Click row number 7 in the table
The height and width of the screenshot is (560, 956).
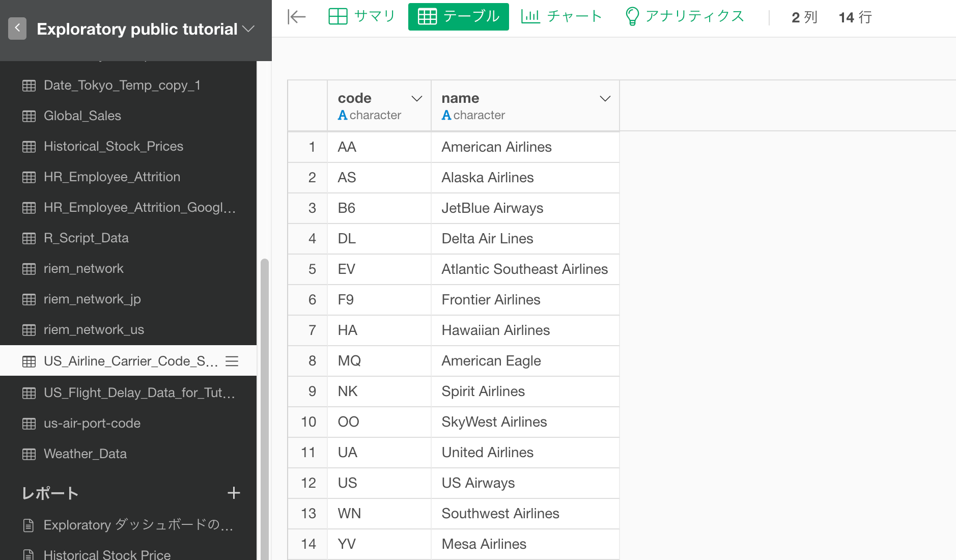307,330
